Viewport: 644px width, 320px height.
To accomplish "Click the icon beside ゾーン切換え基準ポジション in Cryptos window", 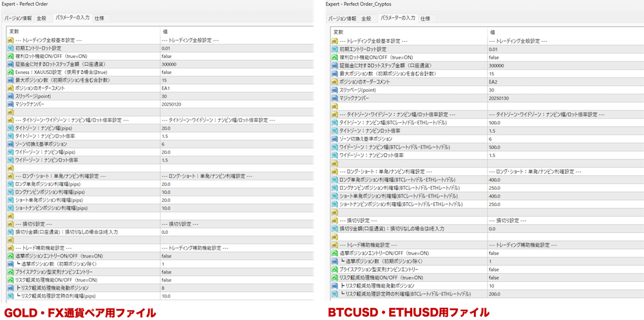I will [x=334, y=138].
